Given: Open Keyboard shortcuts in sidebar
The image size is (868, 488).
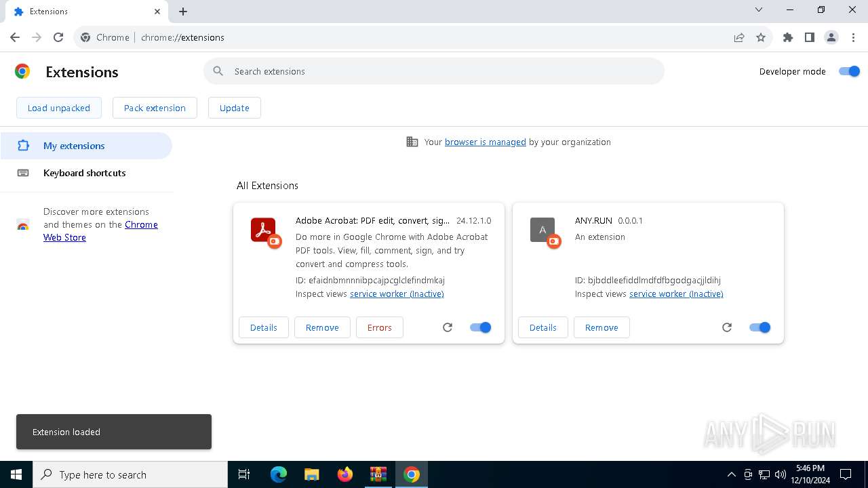Looking at the screenshot, I should 86,173.
